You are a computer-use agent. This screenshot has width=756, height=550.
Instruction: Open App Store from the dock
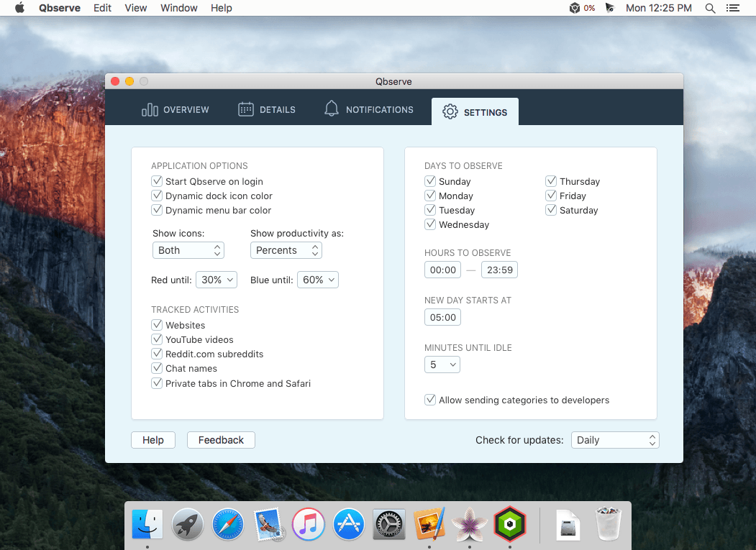(349, 523)
